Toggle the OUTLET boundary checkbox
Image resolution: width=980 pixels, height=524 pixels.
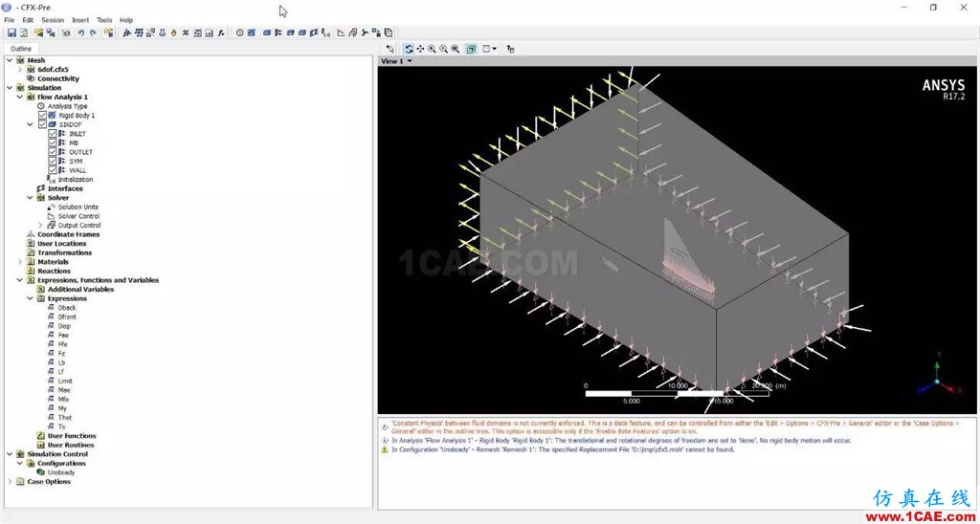click(53, 152)
